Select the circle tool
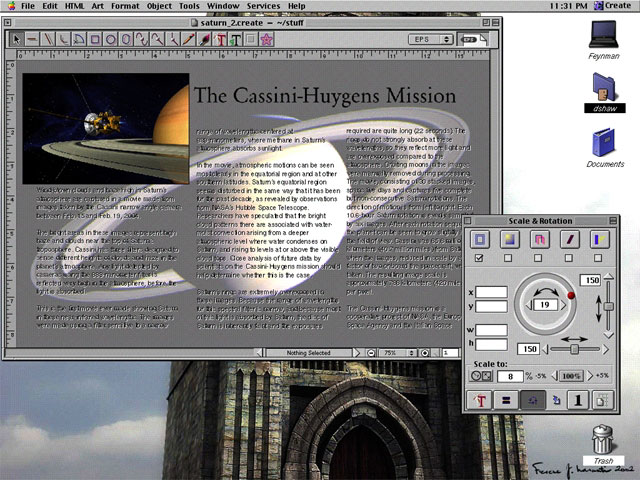The width and height of the screenshot is (640, 480). tap(110, 40)
